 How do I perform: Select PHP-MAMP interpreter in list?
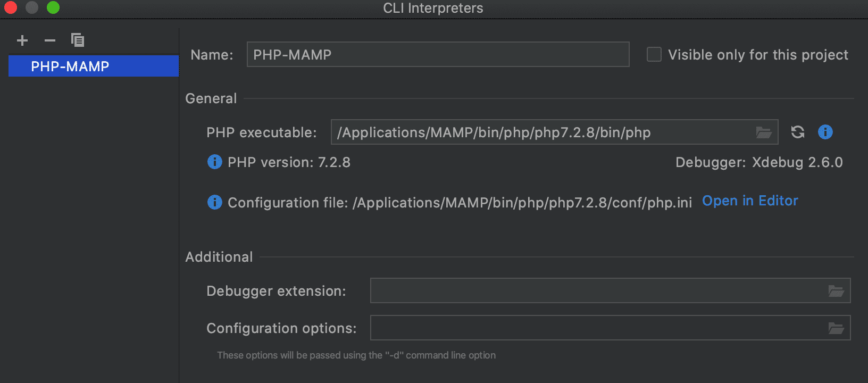(94, 66)
